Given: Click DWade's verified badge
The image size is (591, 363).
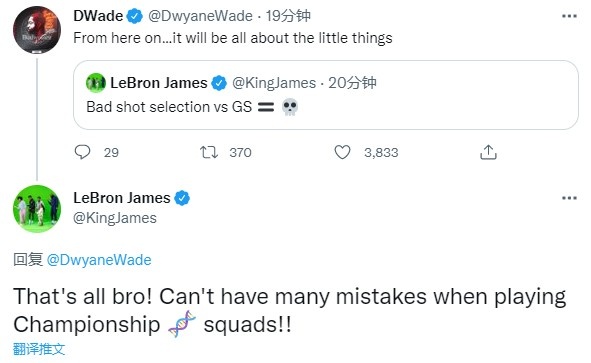Looking at the screenshot, I should pyautogui.click(x=135, y=16).
